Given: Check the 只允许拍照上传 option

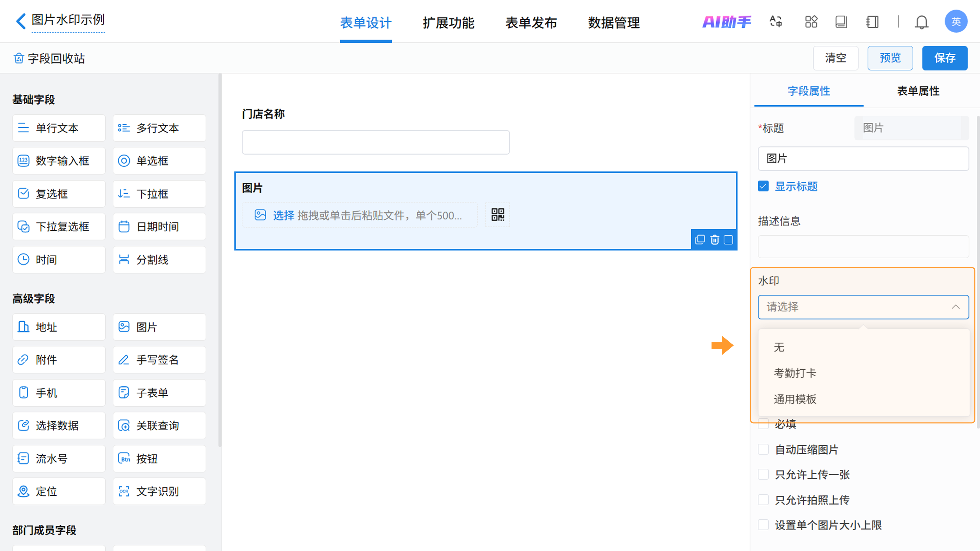Looking at the screenshot, I should (763, 500).
